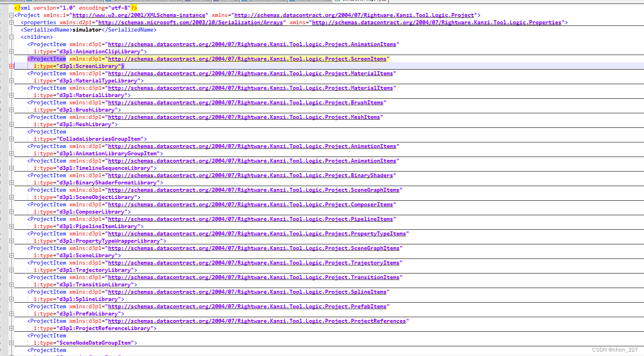This screenshot has width=644, height=356.
Task: Expand the BrushLibrary fold marker
Action: point(11,110)
